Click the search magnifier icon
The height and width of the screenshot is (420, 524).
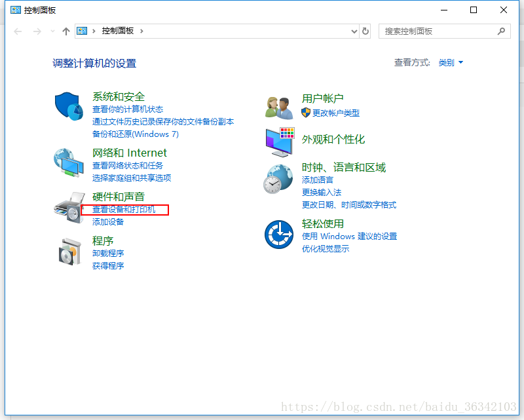(x=501, y=31)
